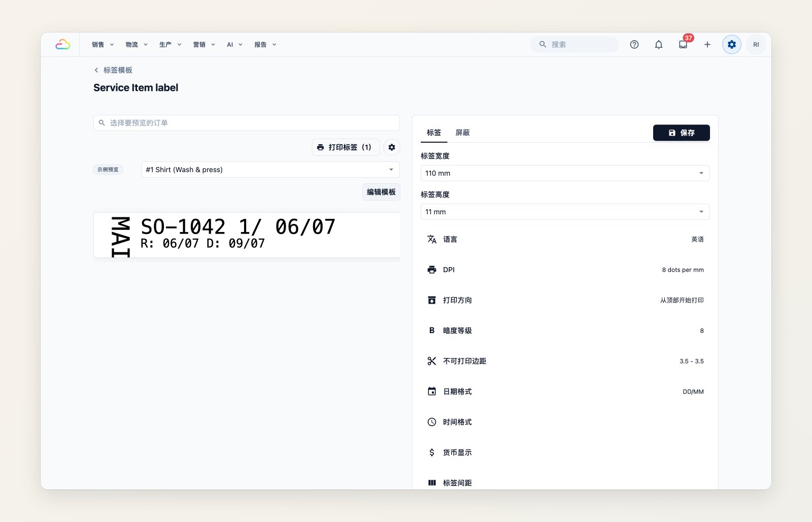The height and width of the screenshot is (522, 812).
Task: Switch to the 标签 tab
Action: tap(434, 133)
